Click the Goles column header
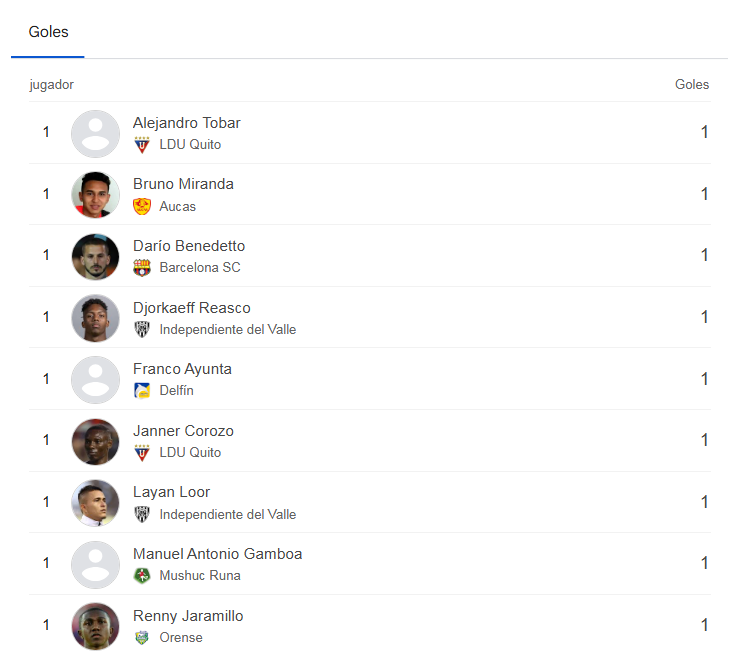The width and height of the screenshot is (743, 662). tap(692, 85)
